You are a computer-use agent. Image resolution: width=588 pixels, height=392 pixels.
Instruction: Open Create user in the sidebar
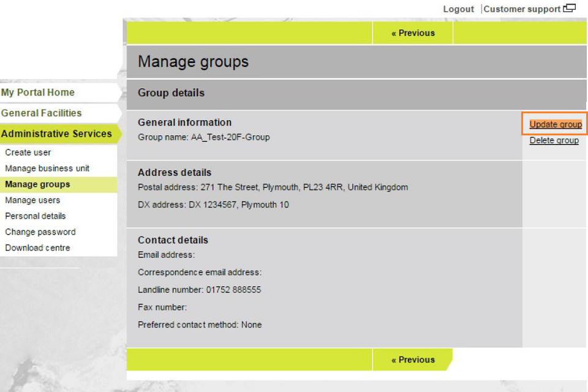(28, 153)
